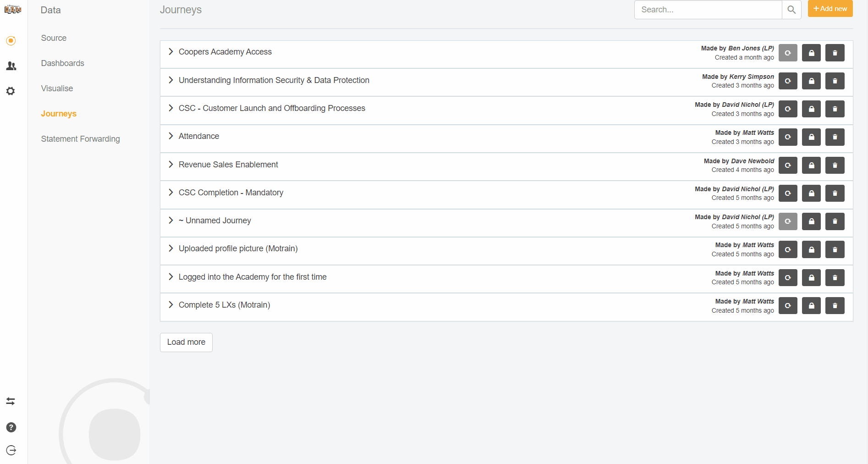Viewport: 868px width, 464px height.
Task: Lock the Coopers Academy Access journey
Action: point(811,53)
